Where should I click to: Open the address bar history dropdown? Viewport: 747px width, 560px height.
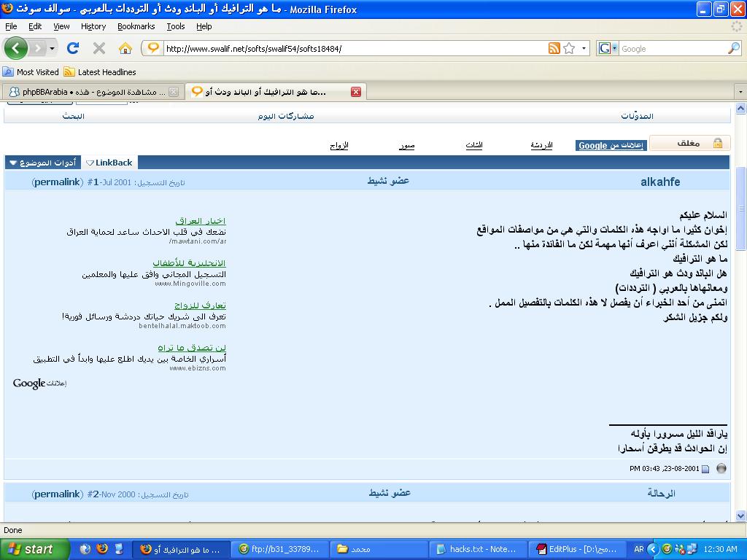point(584,49)
